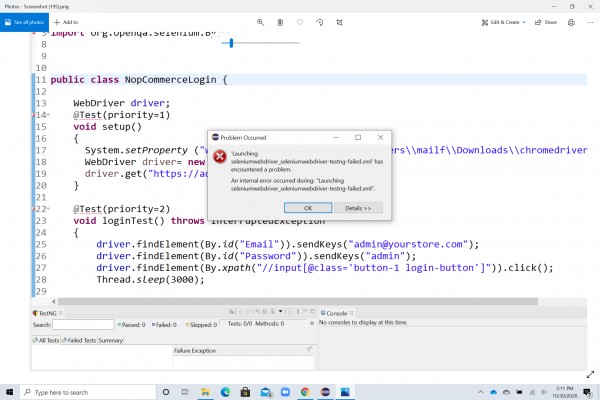Switch to the Failed Tests tab

tap(79, 340)
